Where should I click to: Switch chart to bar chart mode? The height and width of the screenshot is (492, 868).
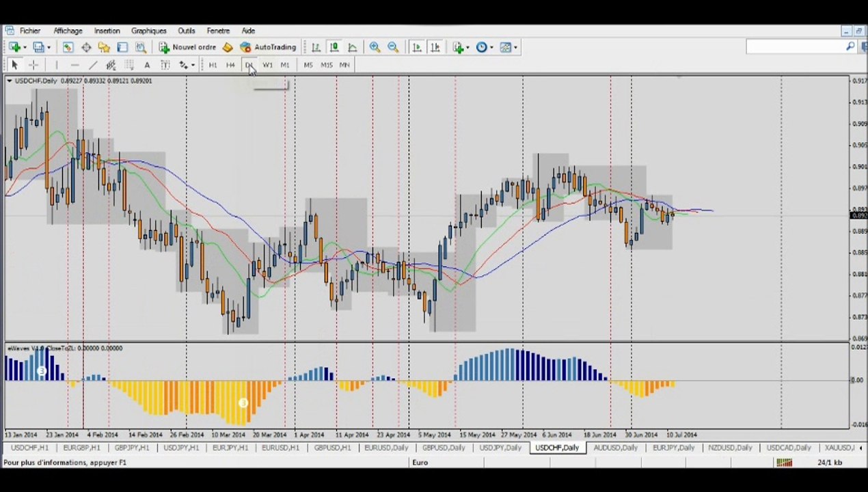coord(316,47)
